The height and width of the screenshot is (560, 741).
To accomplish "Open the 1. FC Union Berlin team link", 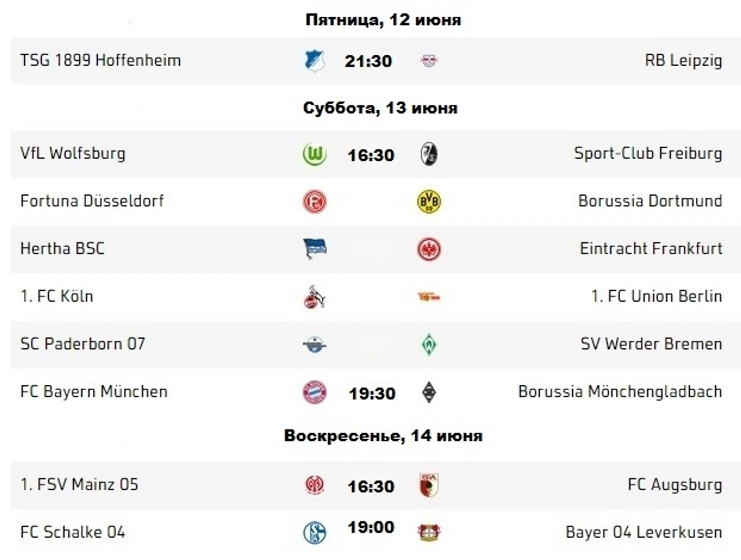I will [x=656, y=297].
